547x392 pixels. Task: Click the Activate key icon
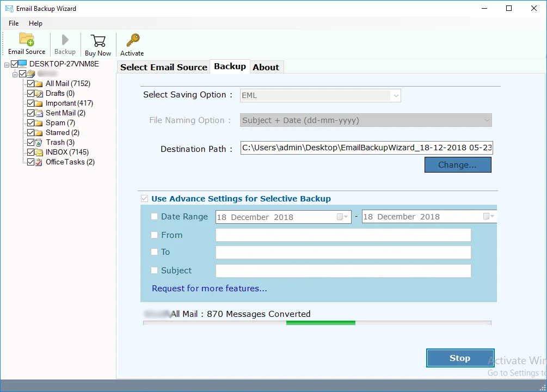coord(132,41)
